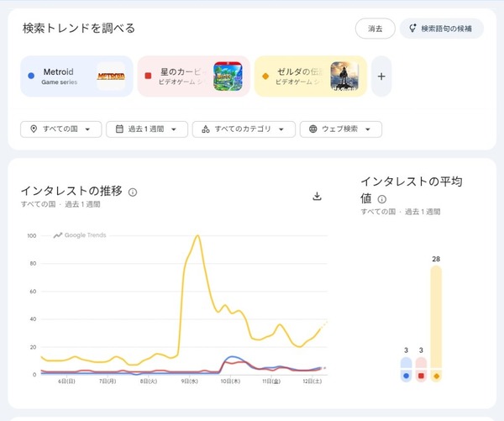Open the すべてのカテゴリ category dropdown
The image size is (504, 421).
click(x=244, y=129)
